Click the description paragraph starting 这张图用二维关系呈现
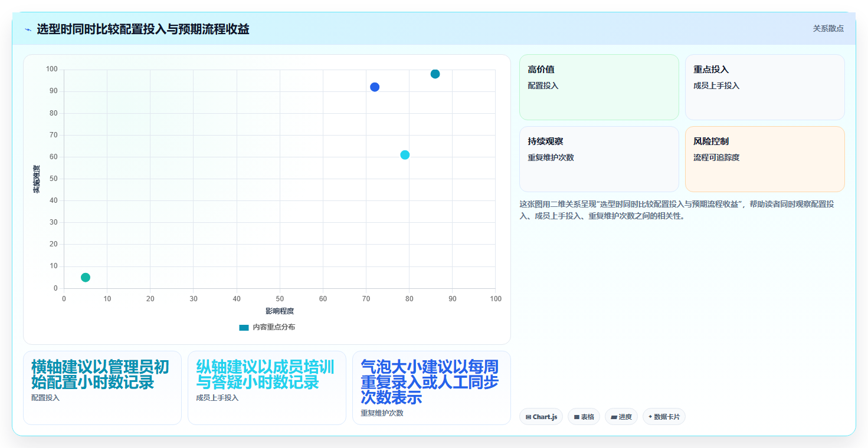Viewport: 868px width, 448px height. (x=677, y=210)
